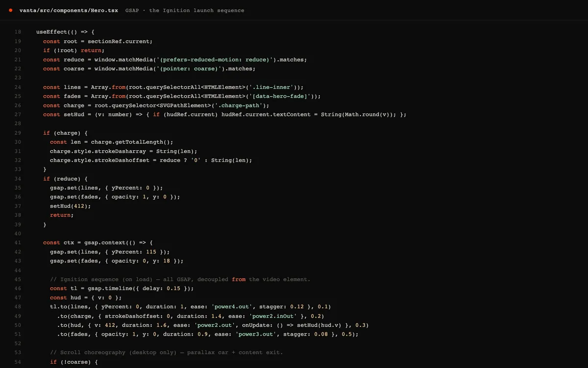Click the "const len = charge.getTotalLength();" line
Viewport: 588px width, 368px height.
tap(111, 142)
